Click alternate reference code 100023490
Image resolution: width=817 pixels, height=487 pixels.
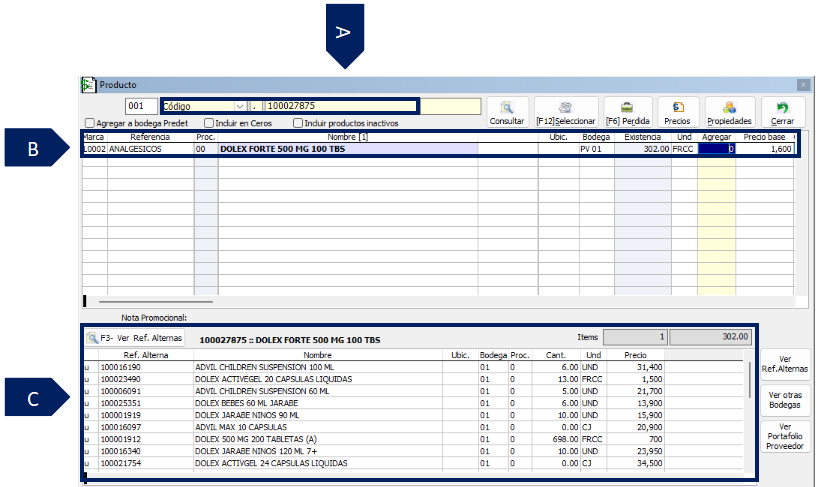click(x=120, y=379)
